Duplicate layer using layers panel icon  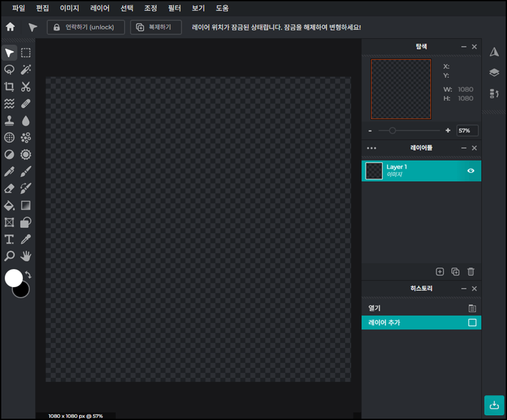455,272
